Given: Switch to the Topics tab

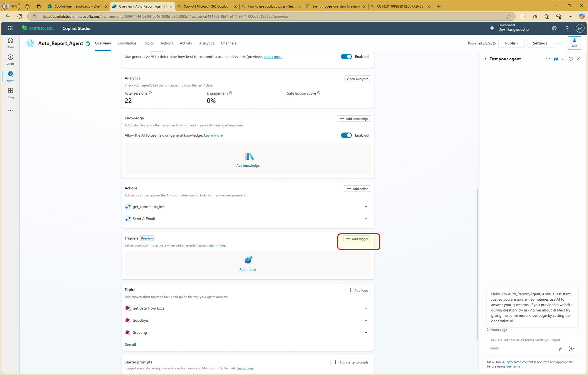Looking at the screenshot, I should pyautogui.click(x=148, y=43).
